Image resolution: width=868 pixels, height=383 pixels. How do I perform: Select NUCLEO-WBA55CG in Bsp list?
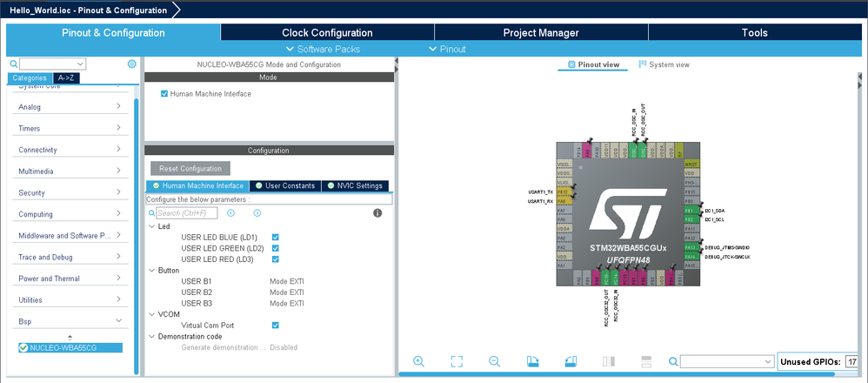click(70, 348)
